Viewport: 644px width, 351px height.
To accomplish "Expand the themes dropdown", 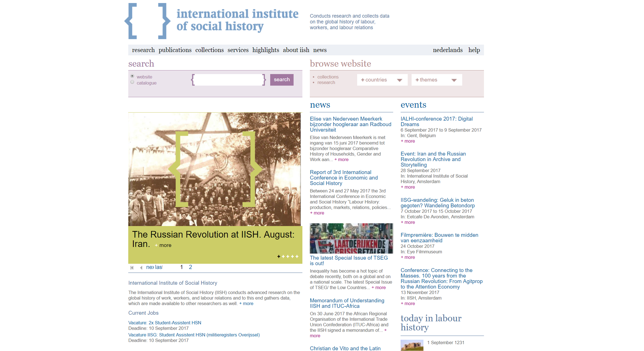I will tap(437, 80).
